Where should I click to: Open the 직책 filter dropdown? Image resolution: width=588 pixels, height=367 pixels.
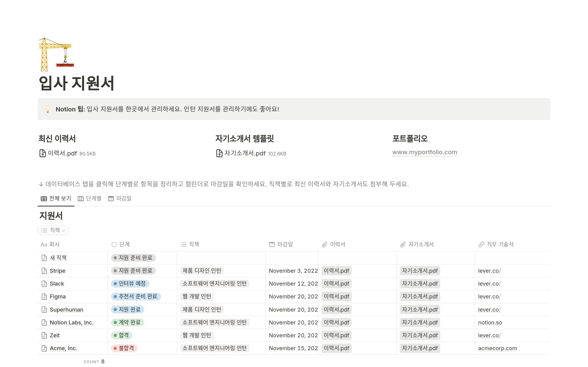point(53,230)
